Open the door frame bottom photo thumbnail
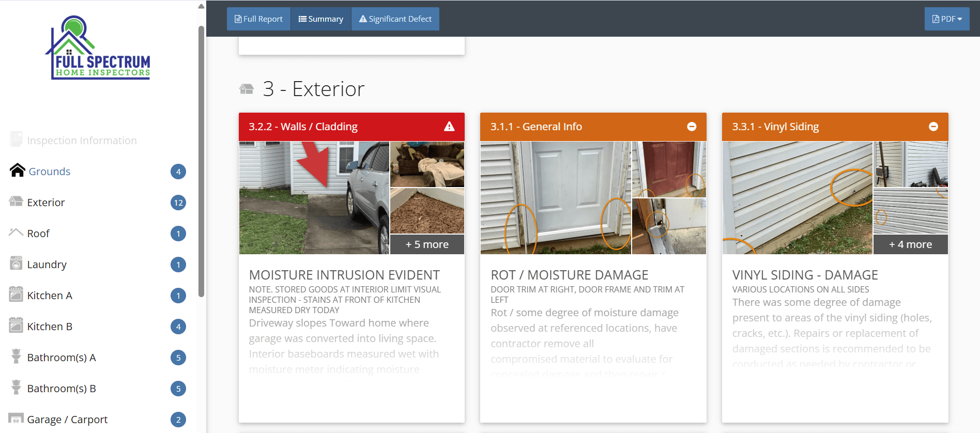The width and height of the screenshot is (980, 433). (669, 226)
